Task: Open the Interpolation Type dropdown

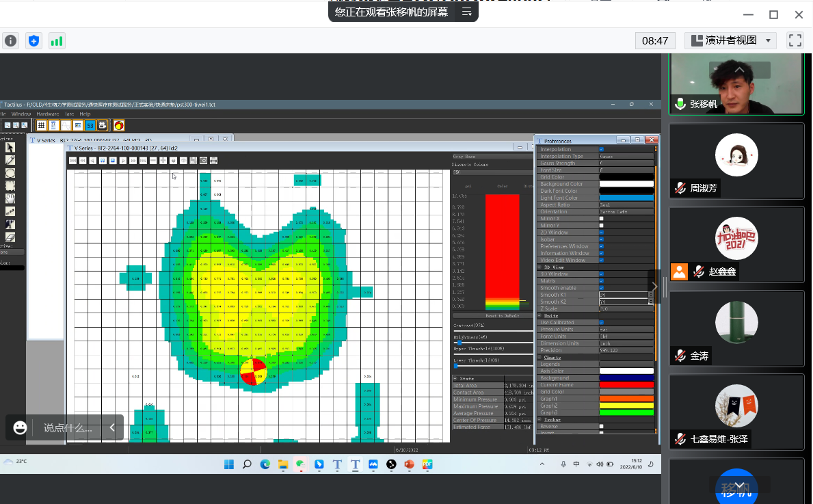Action: pyautogui.click(x=626, y=156)
